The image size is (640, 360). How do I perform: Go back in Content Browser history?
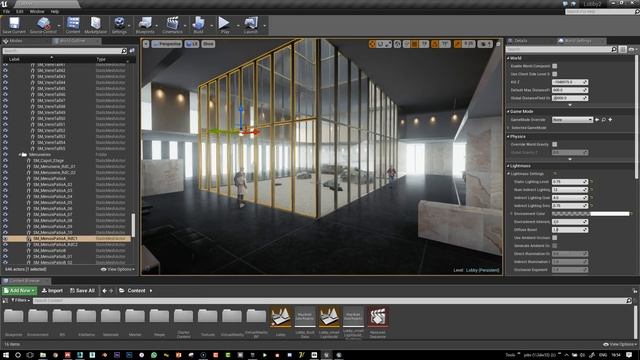click(x=104, y=291)
